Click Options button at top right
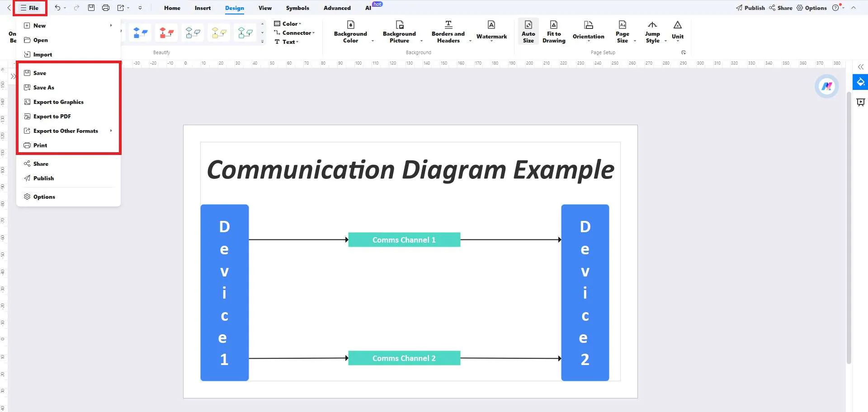This screenshot has height=412, width=868. coord(811,8)
